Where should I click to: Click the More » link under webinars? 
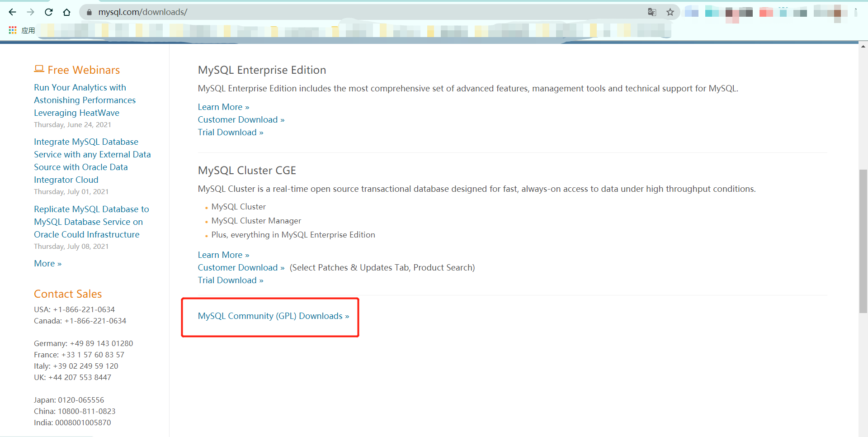47,263
